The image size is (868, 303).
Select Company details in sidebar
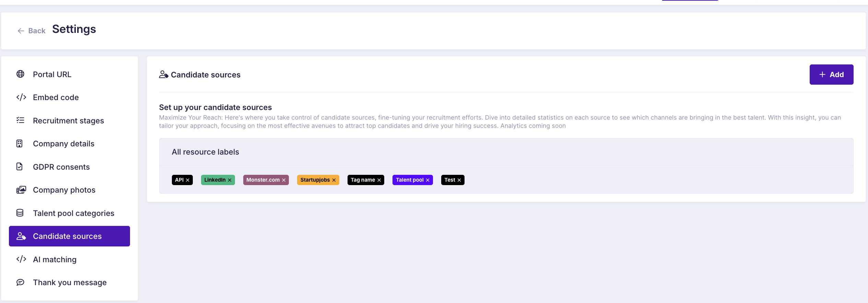[x=63, y=144]
